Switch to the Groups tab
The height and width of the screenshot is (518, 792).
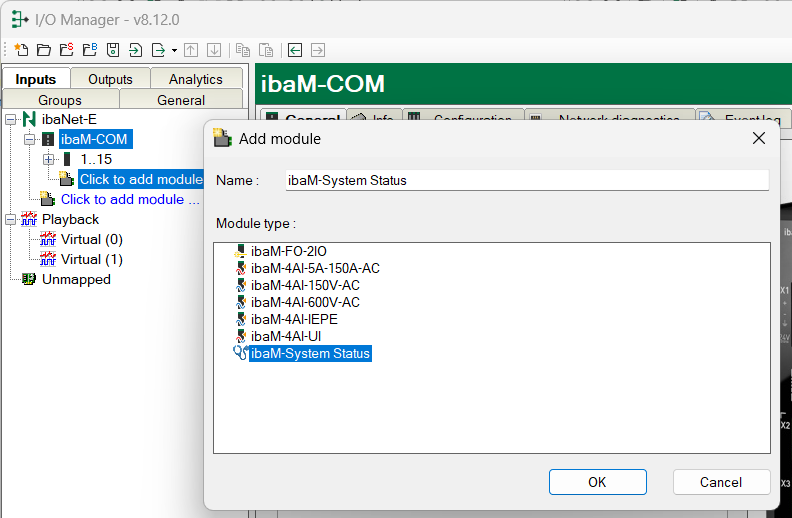pos(60,100)
